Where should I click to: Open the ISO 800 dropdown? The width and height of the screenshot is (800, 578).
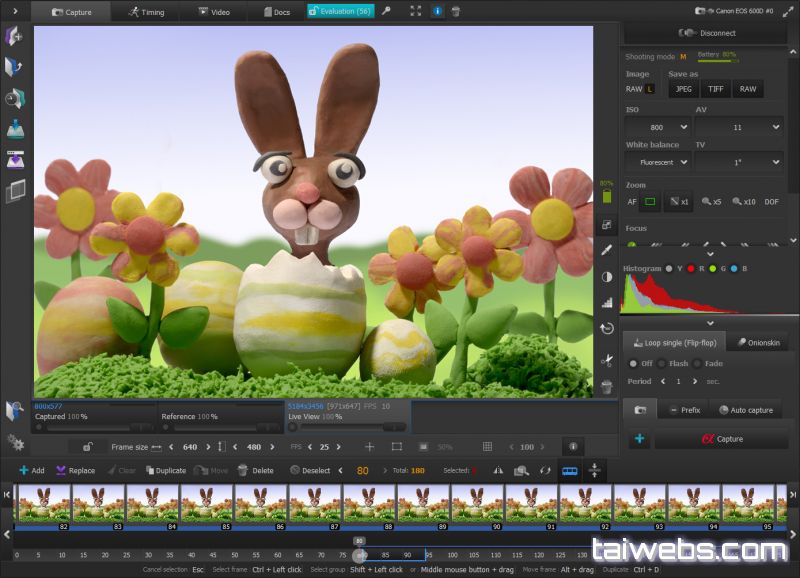[x=657, y=127]
